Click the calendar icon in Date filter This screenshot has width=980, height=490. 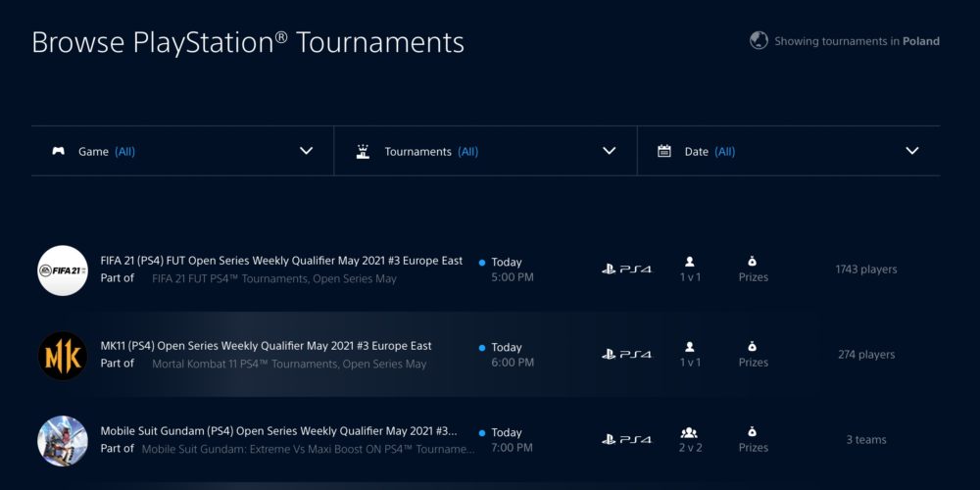664,151
